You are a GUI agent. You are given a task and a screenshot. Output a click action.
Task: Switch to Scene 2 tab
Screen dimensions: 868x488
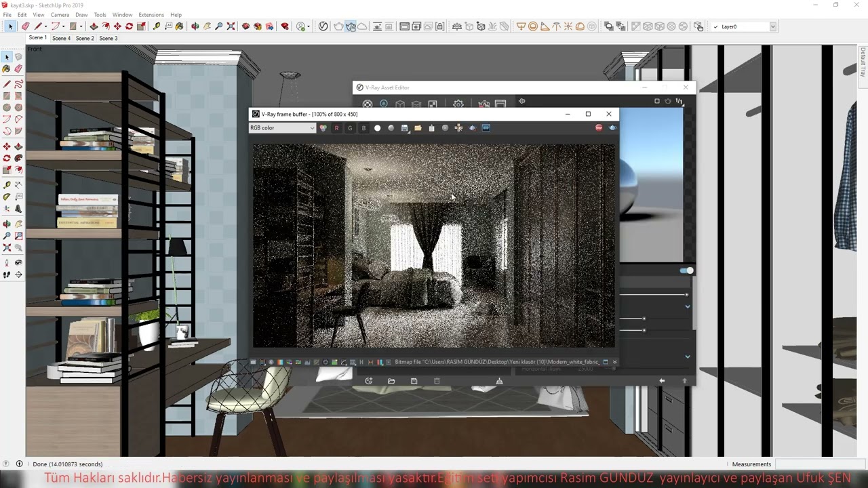(85, 38)
